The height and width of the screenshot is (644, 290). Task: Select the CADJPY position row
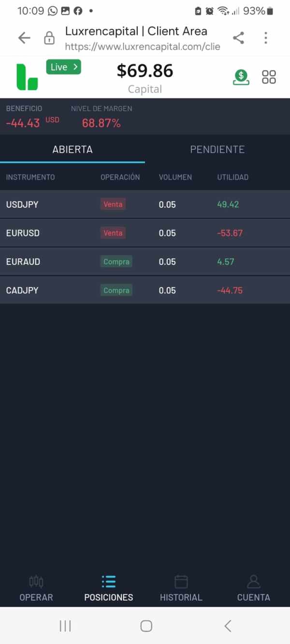pyautogui.click(x=145, y=290)
